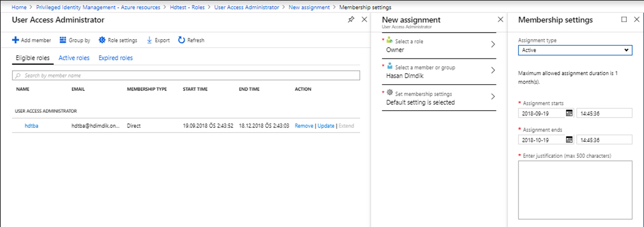Click the Assignment starts date field

[x=542, y=113]
